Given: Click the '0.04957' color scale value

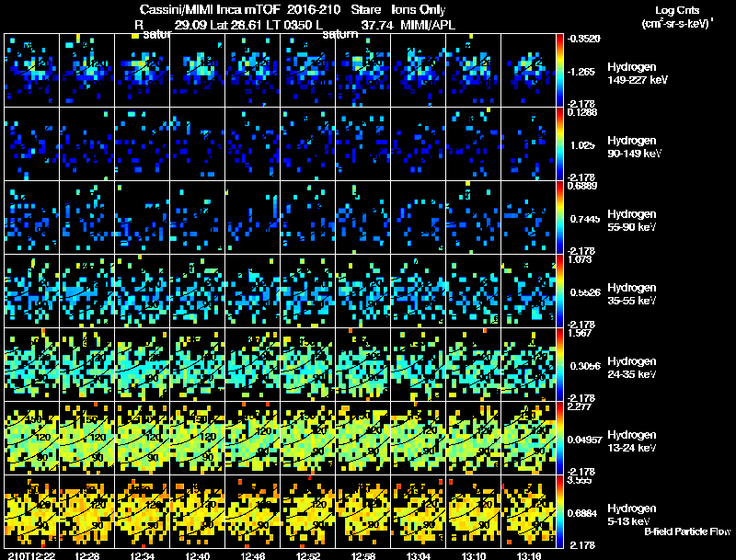Looking at the screenshot, I should [x=584, y=440].
